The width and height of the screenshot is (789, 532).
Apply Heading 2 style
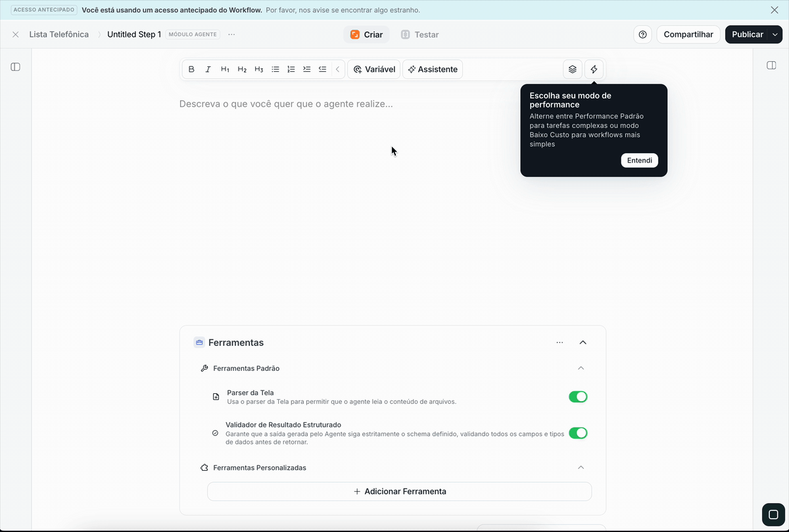pos(242,69)
